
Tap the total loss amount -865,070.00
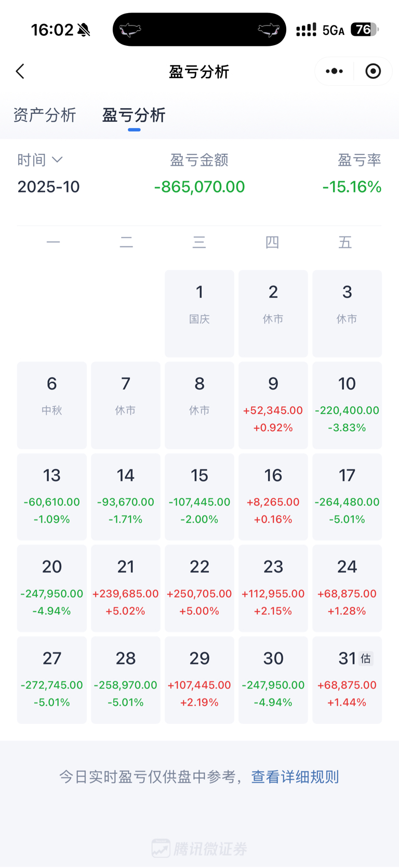[199, 187]
